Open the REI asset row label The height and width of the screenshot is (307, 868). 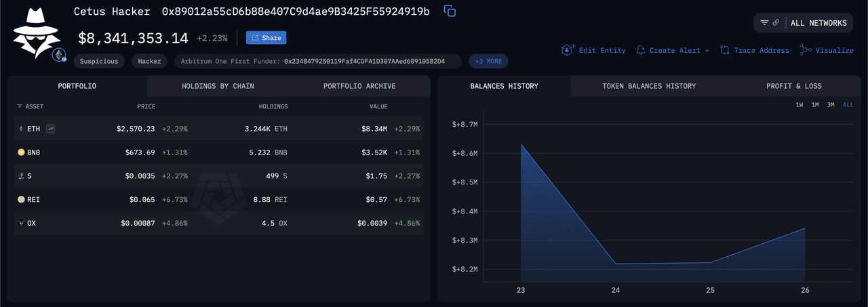(33, 199)
